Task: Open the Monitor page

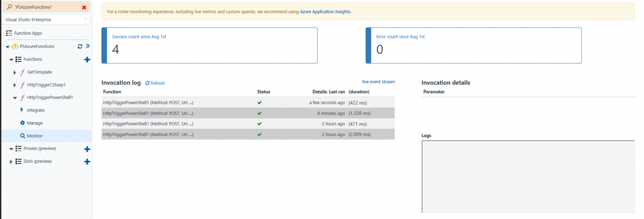Action: coord(35,136)
